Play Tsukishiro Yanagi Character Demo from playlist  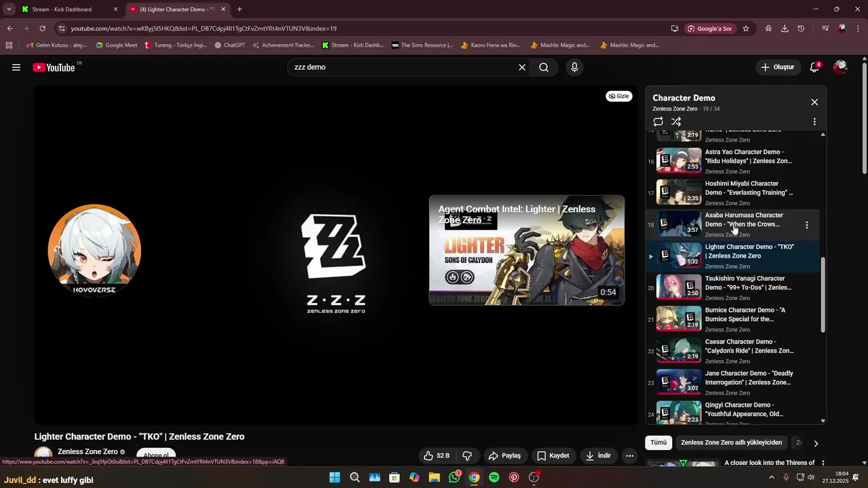click(732, 288)
